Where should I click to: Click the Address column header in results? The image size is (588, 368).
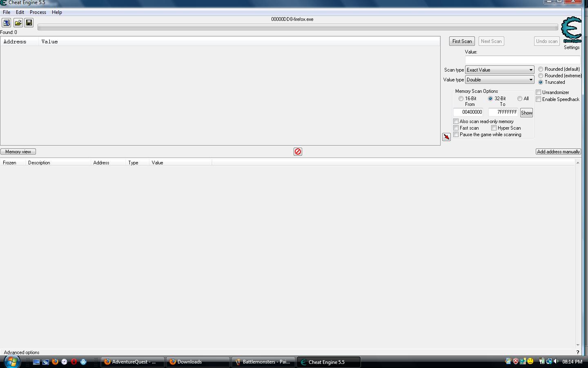[20, 42]
